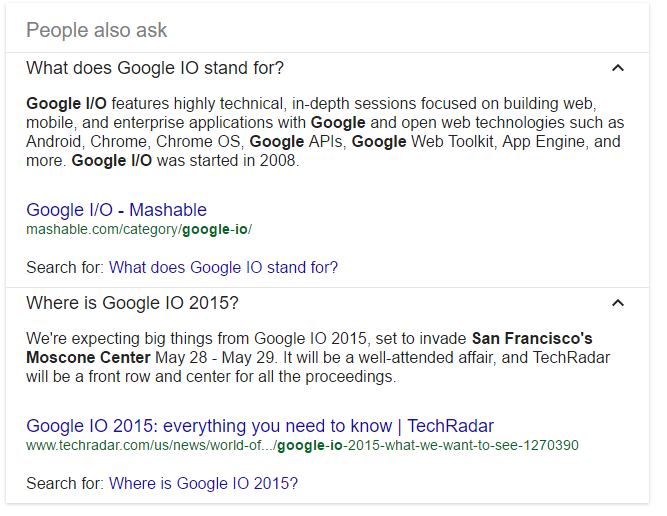This screenshot has width=667, height=516.
Task: Click the "Search for:" label below the TechRadar result
Action: tap(65, 484)
